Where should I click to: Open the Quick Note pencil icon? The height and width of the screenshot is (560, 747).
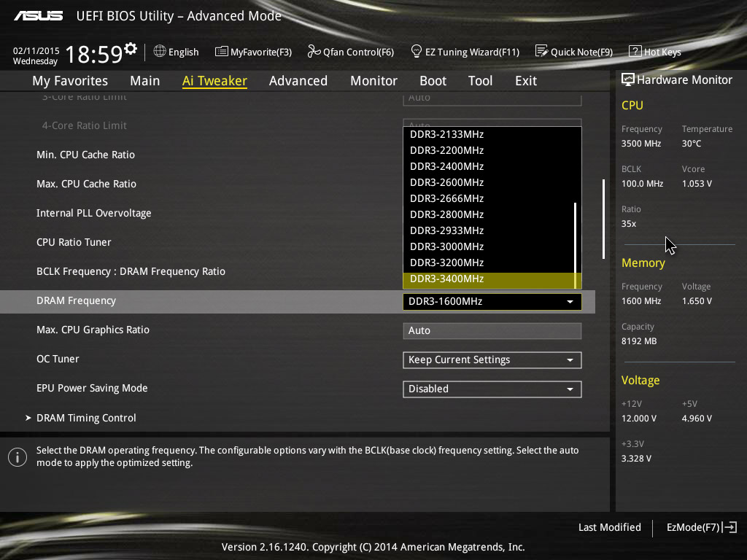[542, 51]
